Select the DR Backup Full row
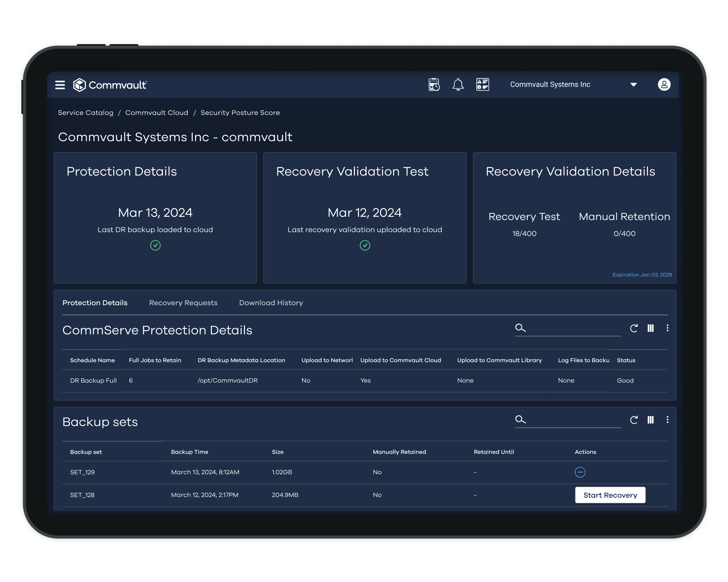Viewport: 728px width, 582px height. tap(365, 380)
